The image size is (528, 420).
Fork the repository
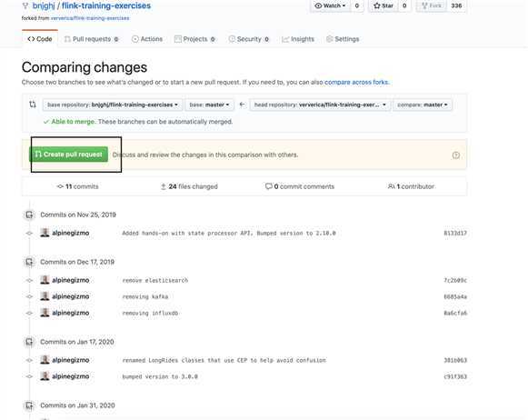[x=432, y=5]
